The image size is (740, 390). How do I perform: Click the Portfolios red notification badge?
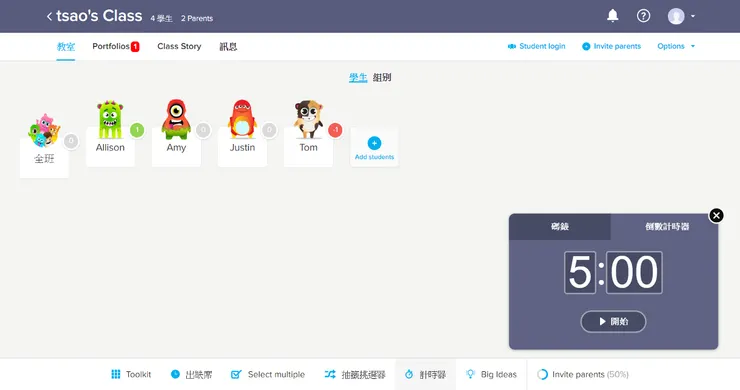pos(135,46)
